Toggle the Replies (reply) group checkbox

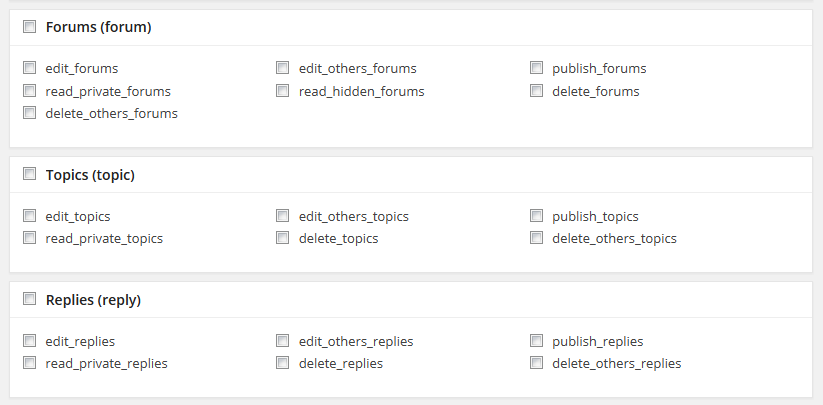29,299
